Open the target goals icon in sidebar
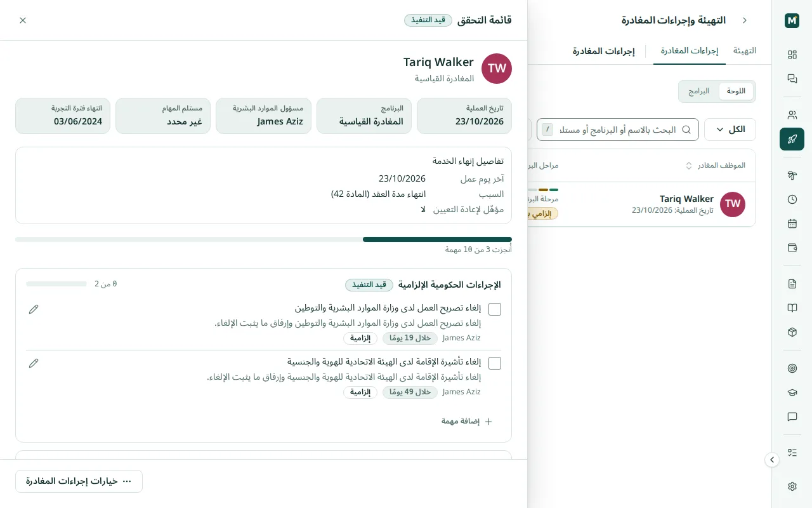The image size is (812, 508). pos(792,368)
